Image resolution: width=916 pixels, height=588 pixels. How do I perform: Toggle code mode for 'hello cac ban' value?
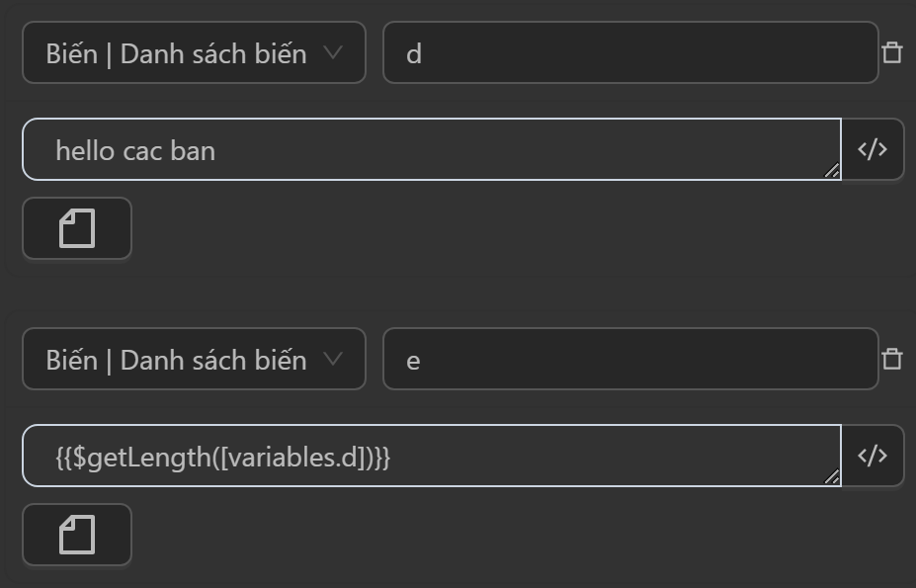873,149
